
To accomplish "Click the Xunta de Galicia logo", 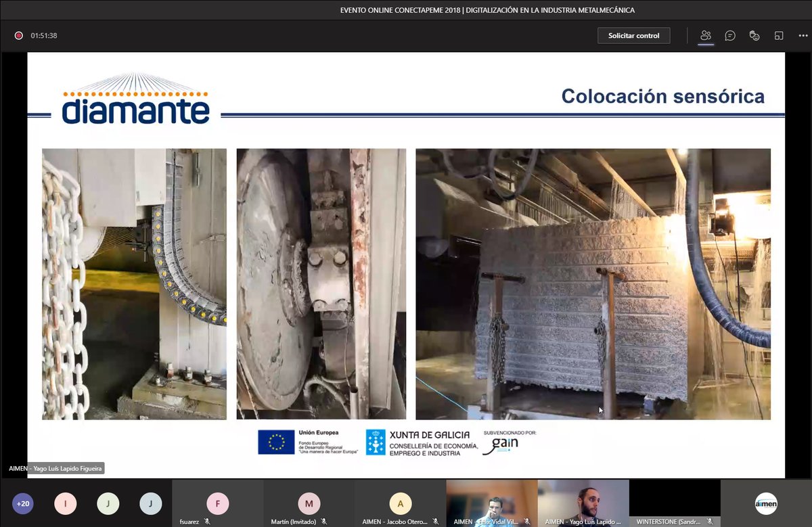I will 422,442.
